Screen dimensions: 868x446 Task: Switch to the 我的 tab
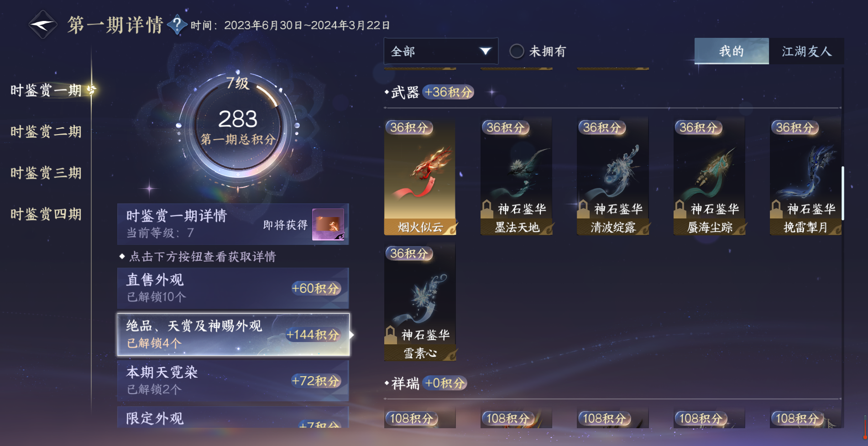(732, 51)
